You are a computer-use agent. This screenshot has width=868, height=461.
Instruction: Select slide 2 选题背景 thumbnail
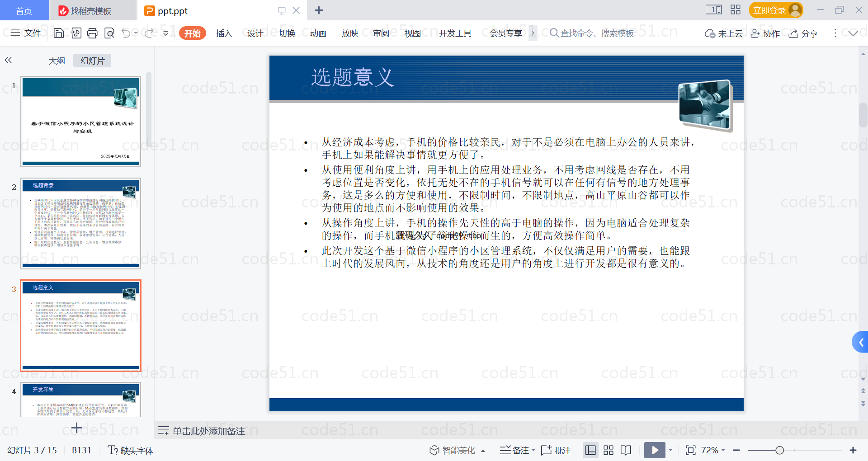pyautogui.click(x=80, y=223)
